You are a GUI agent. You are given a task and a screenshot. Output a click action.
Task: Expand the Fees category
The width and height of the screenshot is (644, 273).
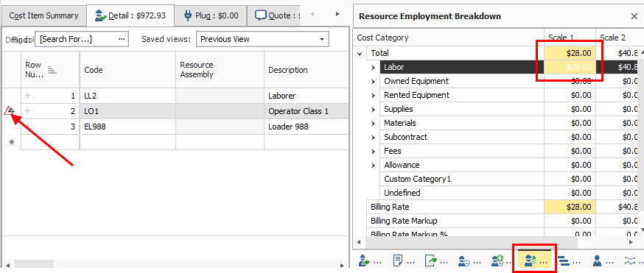(x=374, y=152)
